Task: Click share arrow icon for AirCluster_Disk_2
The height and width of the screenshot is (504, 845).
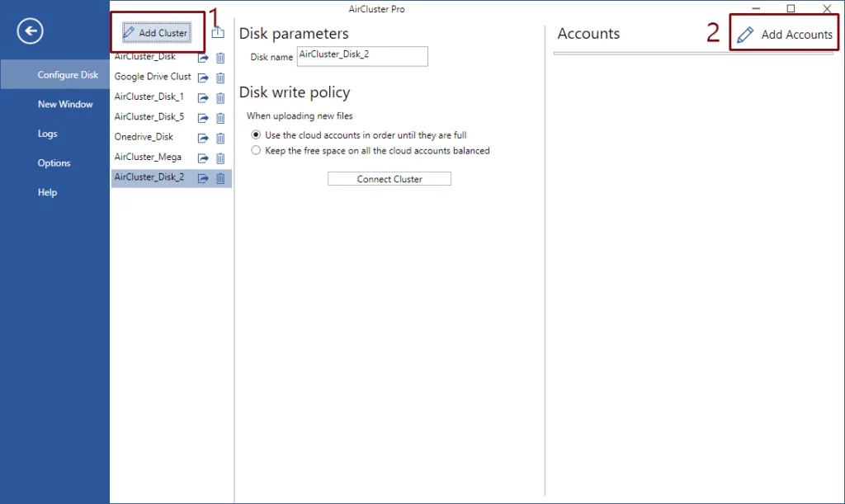Action: [x=203, y=178]
